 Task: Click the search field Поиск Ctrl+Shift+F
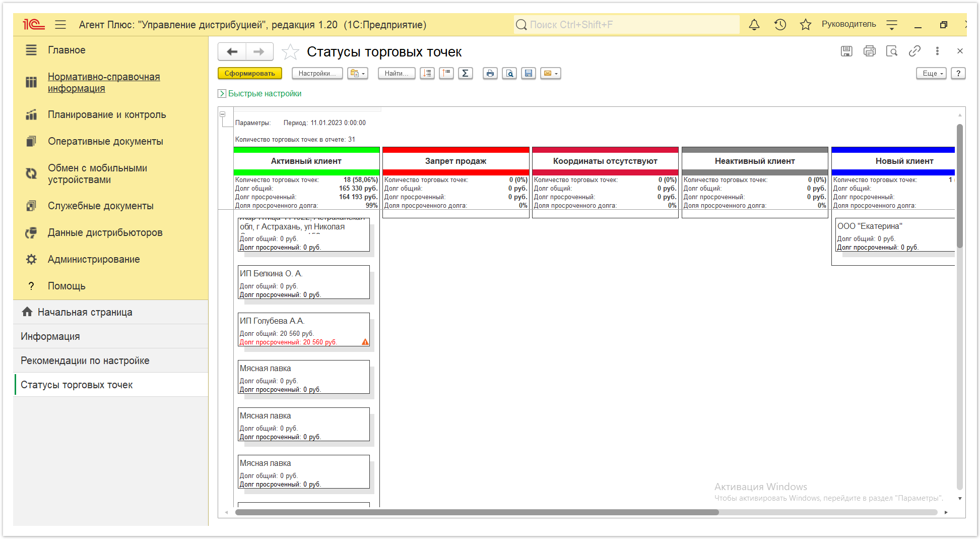(626, 24)
